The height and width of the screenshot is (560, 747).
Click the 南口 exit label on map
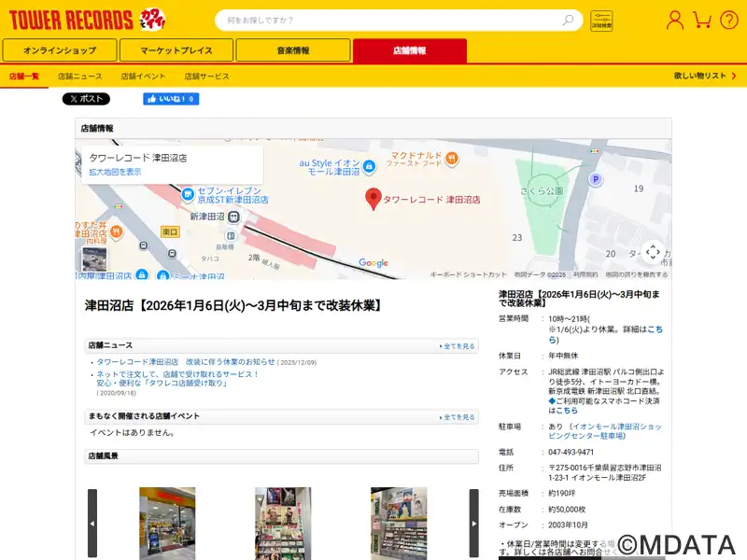click(170, 231)
